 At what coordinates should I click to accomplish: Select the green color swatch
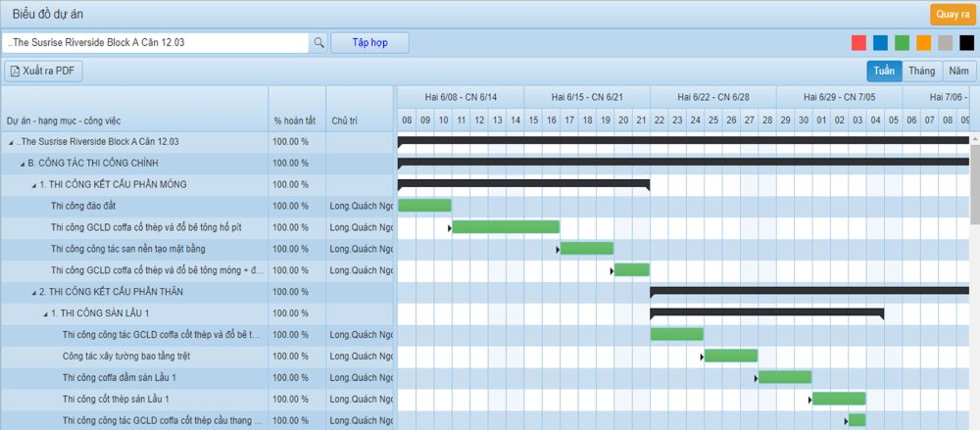click(x=902, y=43)
